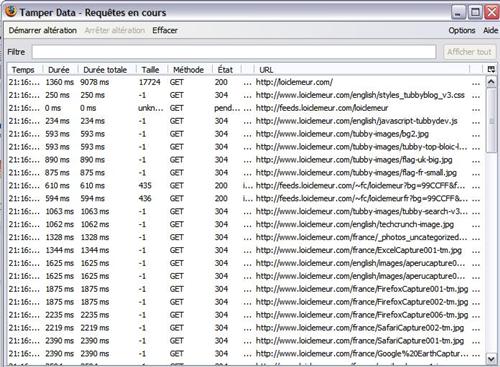Select the flag-uk-big.jpg request
Viewport: 500px width, 367px height.
[x=245, y=160]
